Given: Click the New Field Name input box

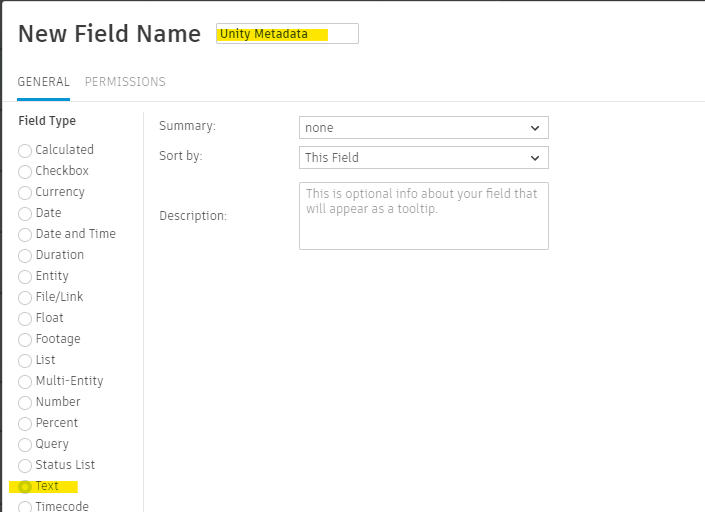Looking at the screenshot, I should point(287,34).
